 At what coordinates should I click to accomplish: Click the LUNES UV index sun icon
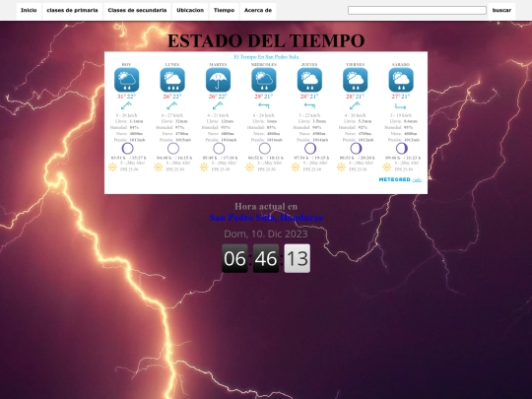pos(158,166)
